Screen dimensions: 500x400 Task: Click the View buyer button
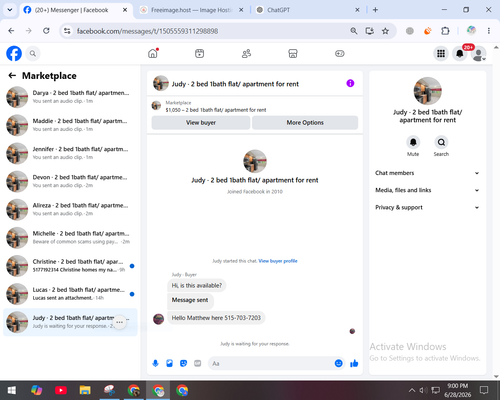[x=201, y=122]
